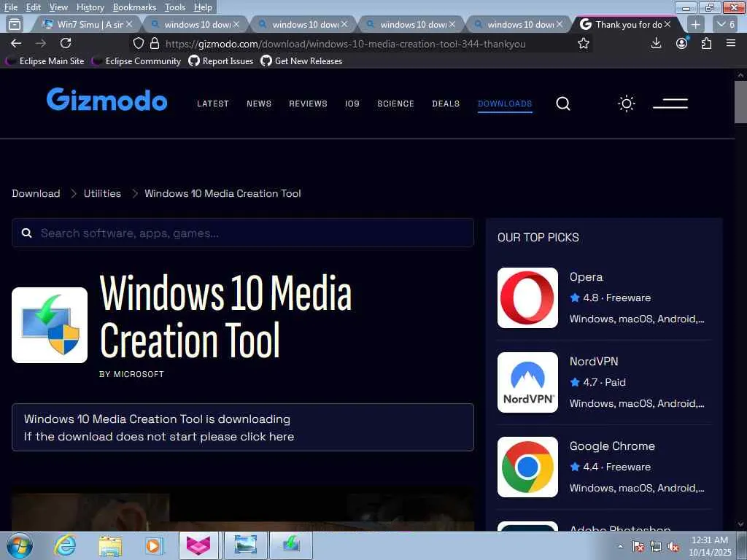This screenshot has height=560, width=747.
Task: Open the tracking protection shield icon
Action: (138, 43)
